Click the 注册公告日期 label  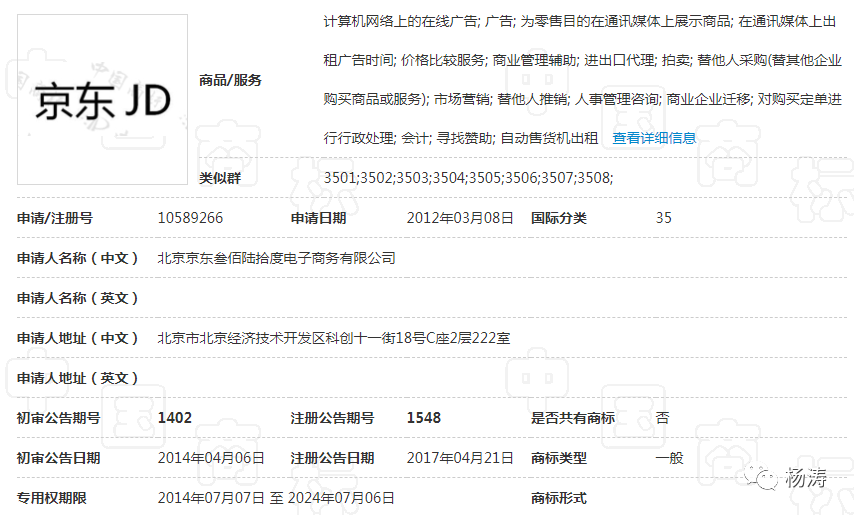pyautogui.click(x=332, y=458)
